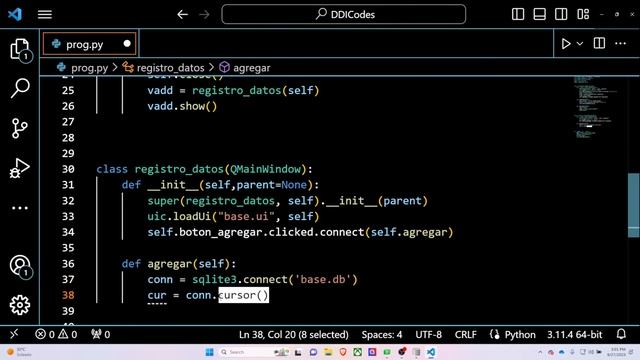
Task: Open the Run button dropdown arrow
Action: pyautogui.click(x=580, y=44)
